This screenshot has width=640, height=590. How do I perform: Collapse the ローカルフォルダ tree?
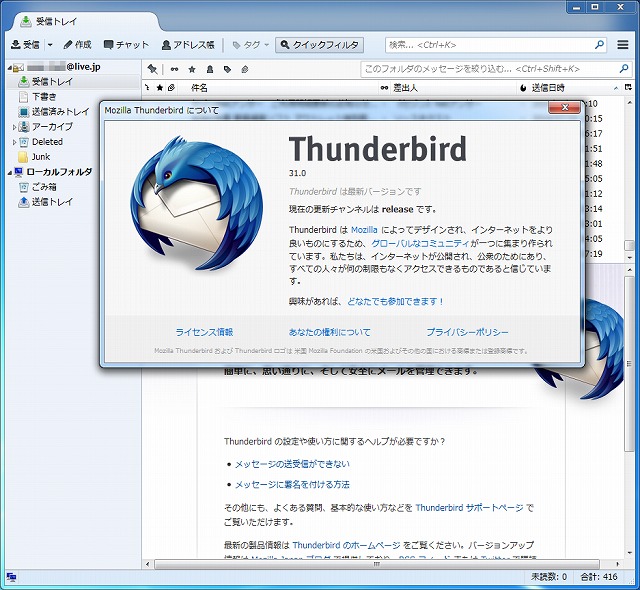tap(9, 172)
